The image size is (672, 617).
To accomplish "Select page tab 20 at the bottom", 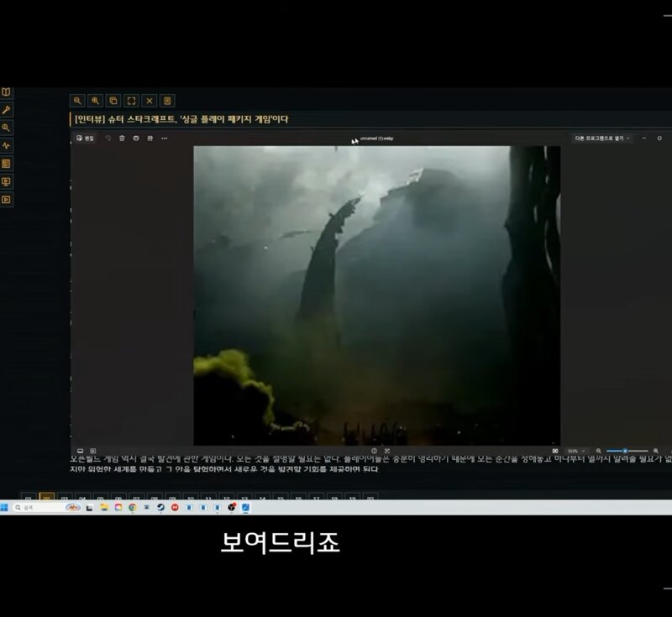I will (x=370, y=498).
